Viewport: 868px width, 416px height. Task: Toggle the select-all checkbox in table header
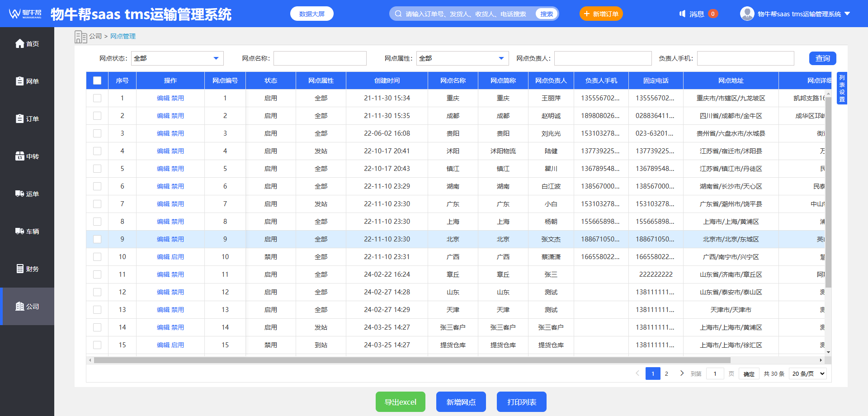pos(97,80)
